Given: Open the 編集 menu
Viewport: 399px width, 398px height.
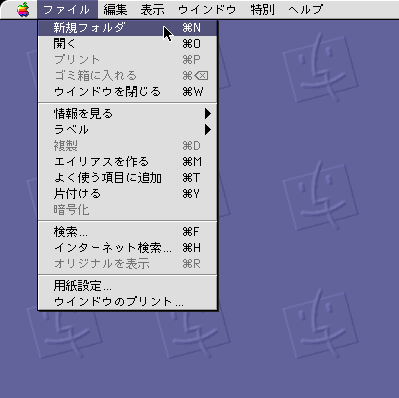Looking at the screenshot, I should pyautogui.click(x=115, y=9).
